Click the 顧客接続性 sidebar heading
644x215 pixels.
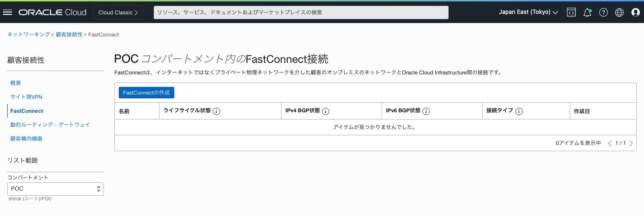(26, 60)
